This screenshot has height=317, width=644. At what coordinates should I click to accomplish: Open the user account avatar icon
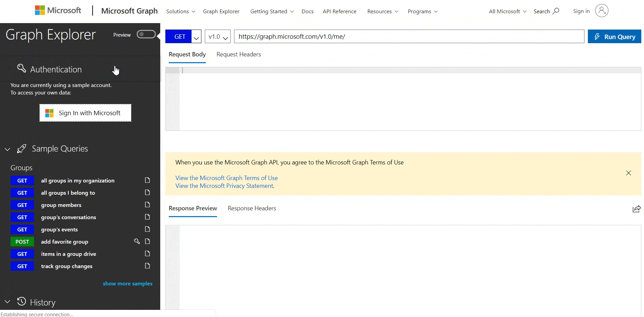point(601,11)
